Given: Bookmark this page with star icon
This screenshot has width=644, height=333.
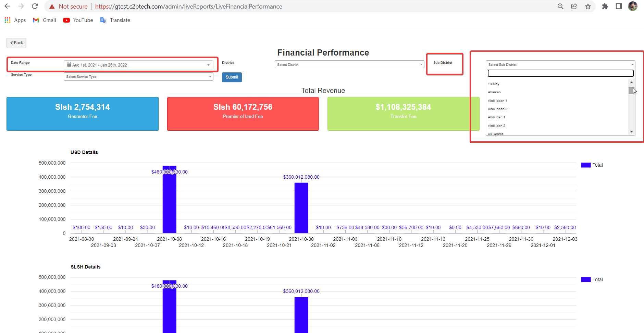Looking at the screenshot, I should pos(588,6).
